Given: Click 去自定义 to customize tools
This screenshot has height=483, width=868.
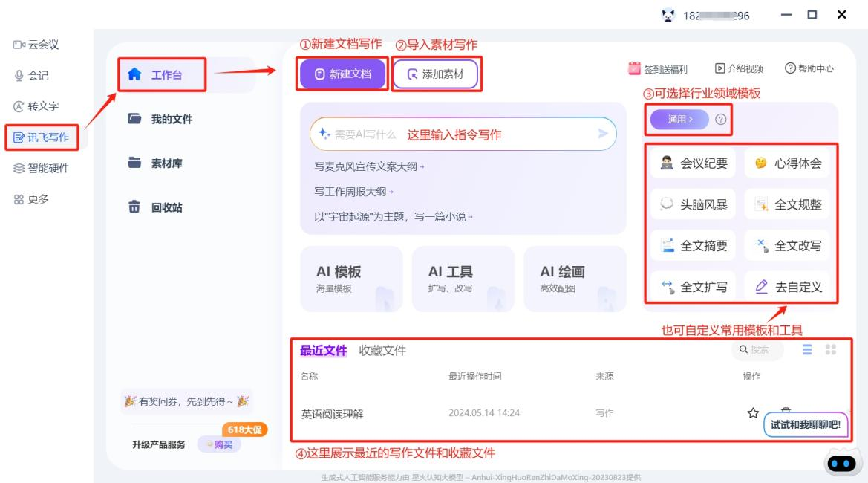Looking at the screenshot, I should click(787, 286).
